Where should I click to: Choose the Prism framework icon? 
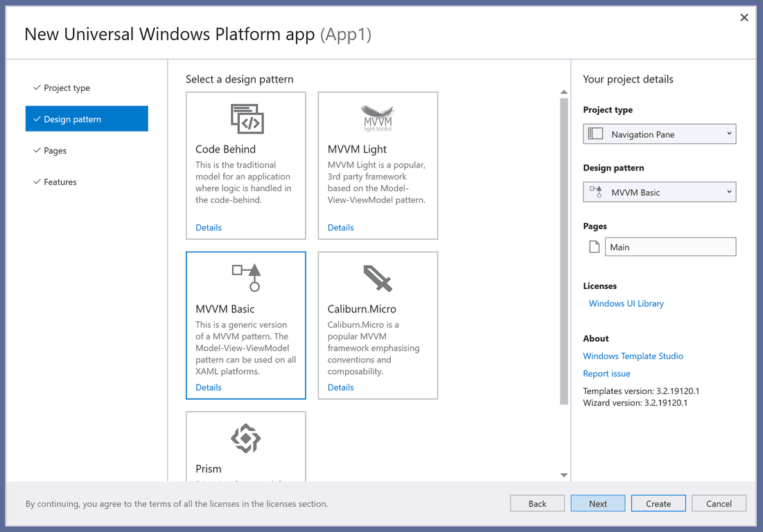[x=246, y=438]
